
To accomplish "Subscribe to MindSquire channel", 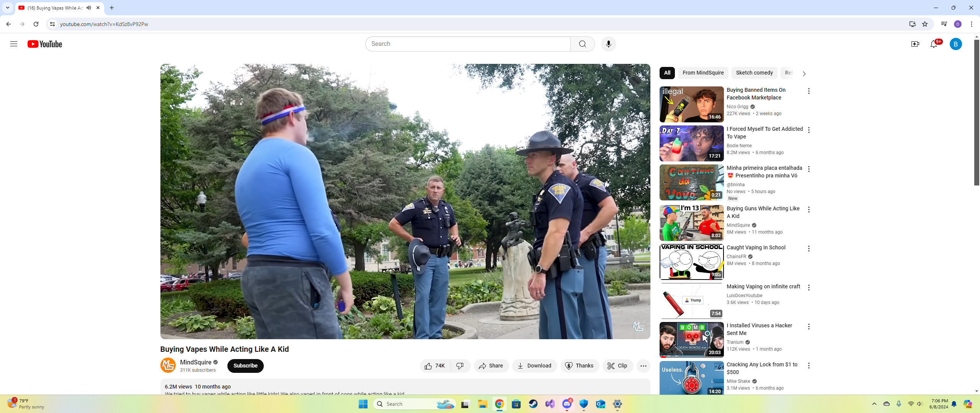I will (x=245, y=366).
